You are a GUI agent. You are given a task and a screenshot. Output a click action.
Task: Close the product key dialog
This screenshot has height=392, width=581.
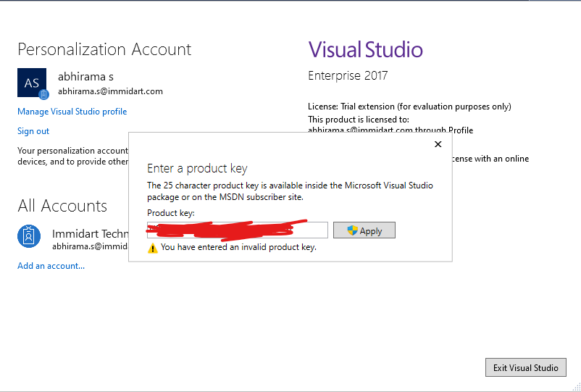pos(438,144)
